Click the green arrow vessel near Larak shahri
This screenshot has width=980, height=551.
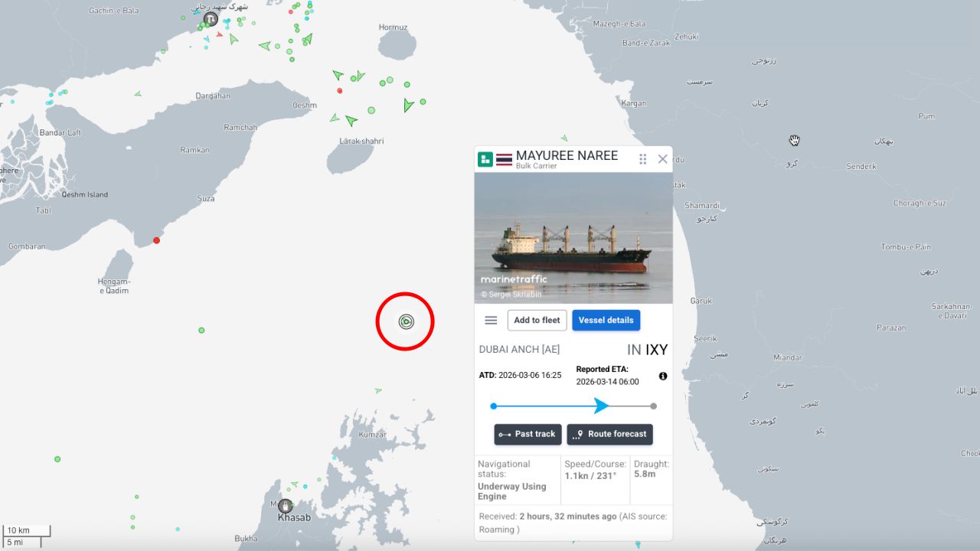[x=351, y=120]
